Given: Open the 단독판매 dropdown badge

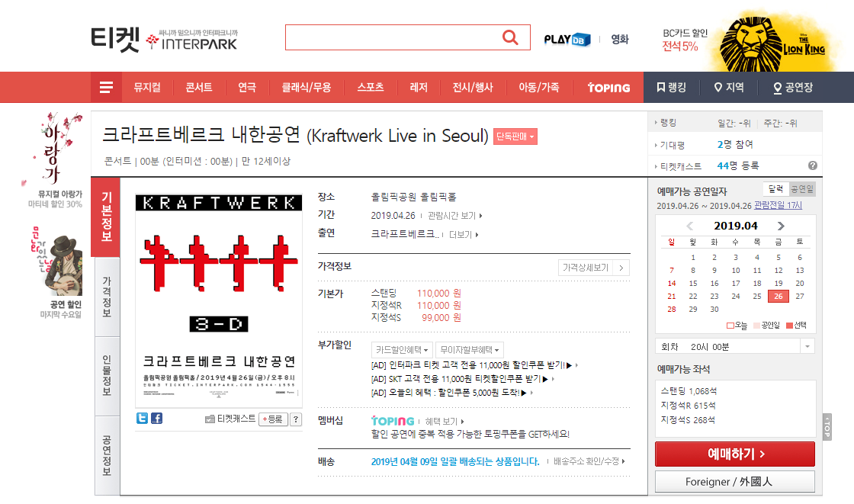Looking at the screenshot, I should 515,136.
